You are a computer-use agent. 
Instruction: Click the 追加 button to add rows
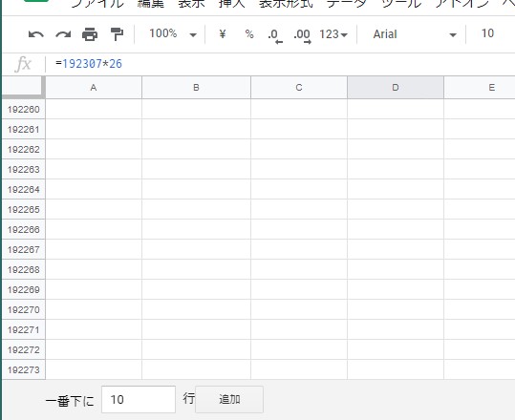tap(229, 399)
